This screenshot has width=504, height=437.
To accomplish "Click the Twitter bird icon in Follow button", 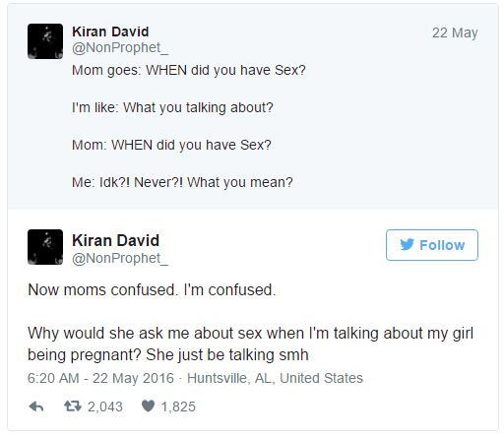I will [407, 245].
